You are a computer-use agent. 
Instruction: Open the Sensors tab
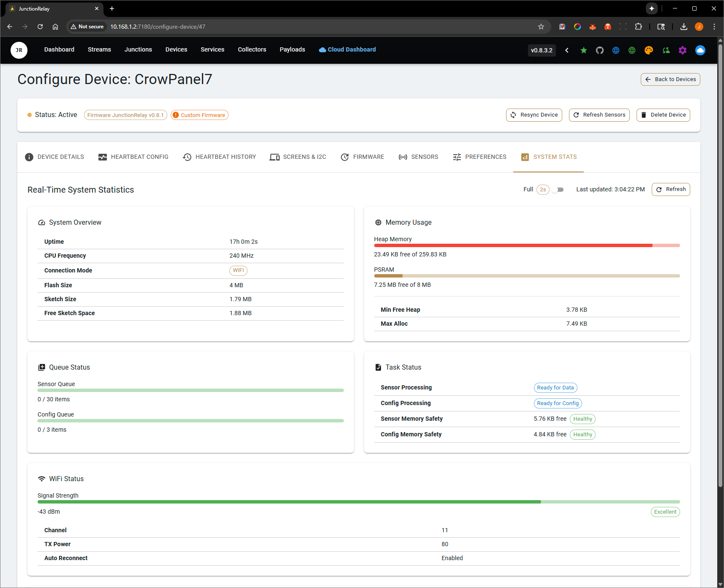419,157
